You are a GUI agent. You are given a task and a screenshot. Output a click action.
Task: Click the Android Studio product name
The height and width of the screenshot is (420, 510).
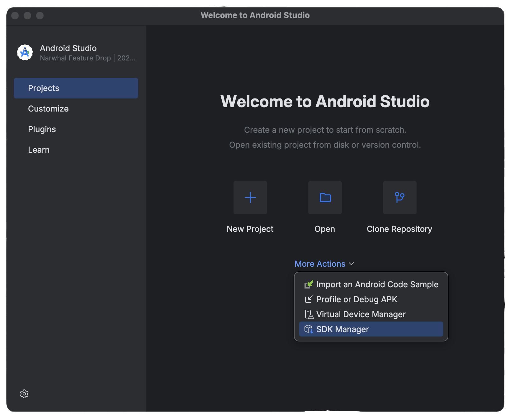point(68,48)
